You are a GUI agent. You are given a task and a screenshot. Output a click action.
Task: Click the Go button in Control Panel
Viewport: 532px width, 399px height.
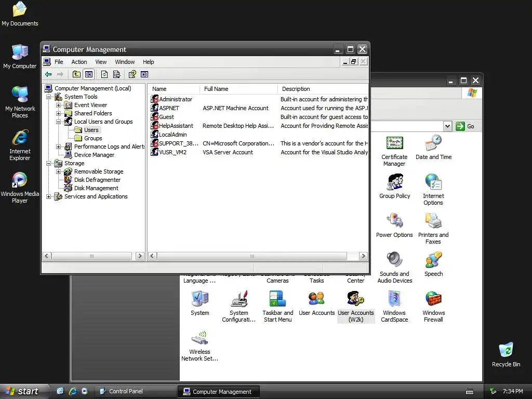tap(465, 126)
